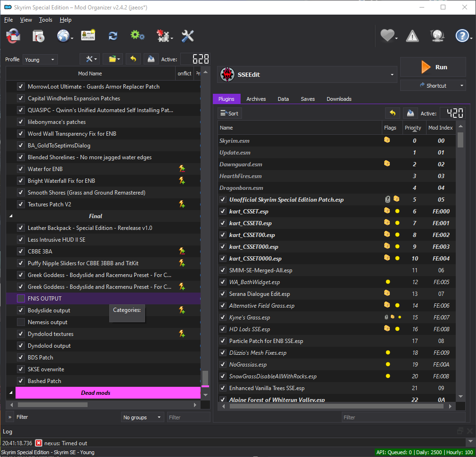This screenshot has width=476, height=457.
Task: Enable the Nemesis output mod checkbox
Action: (21, 322)
